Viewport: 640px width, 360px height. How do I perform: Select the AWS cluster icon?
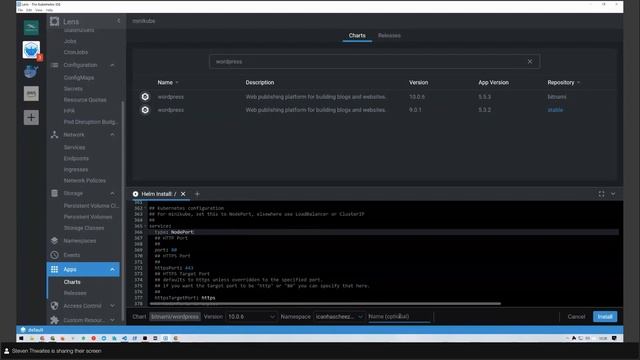point(31,93)
